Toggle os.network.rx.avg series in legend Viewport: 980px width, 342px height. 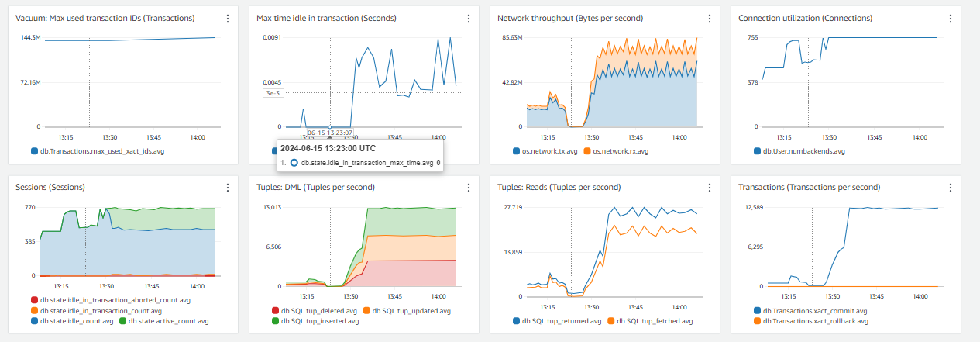coord(618,150)
